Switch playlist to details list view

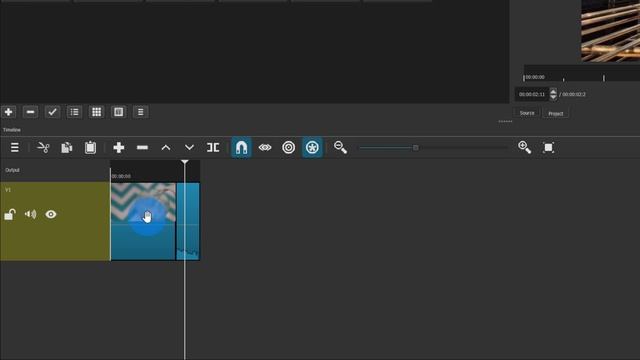(x=74, y=112)
